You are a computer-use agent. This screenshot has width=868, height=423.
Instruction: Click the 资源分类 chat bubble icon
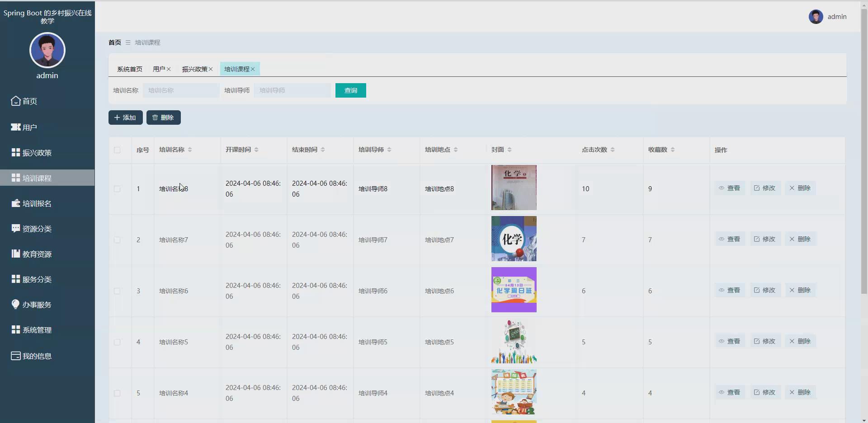click(16, 229)
